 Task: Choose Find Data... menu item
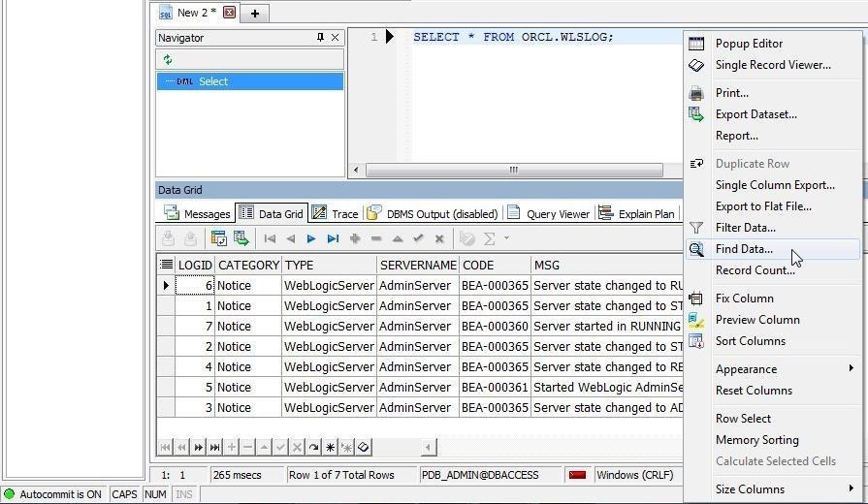coord(773,249)
